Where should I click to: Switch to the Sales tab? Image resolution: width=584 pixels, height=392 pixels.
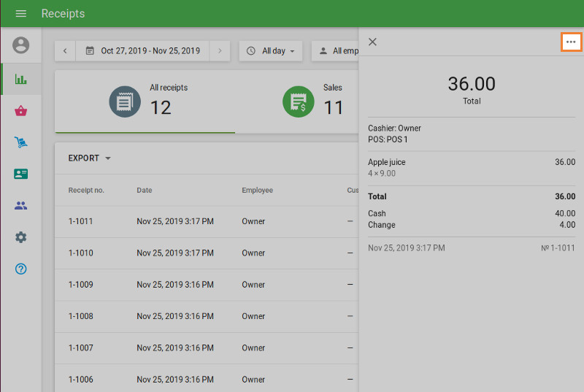tap(314, 101)
